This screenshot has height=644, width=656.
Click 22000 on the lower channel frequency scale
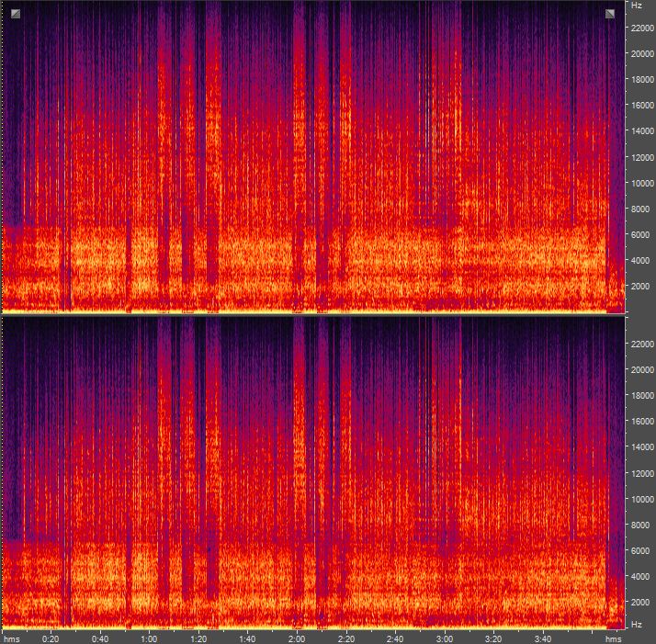coord(642,344)
